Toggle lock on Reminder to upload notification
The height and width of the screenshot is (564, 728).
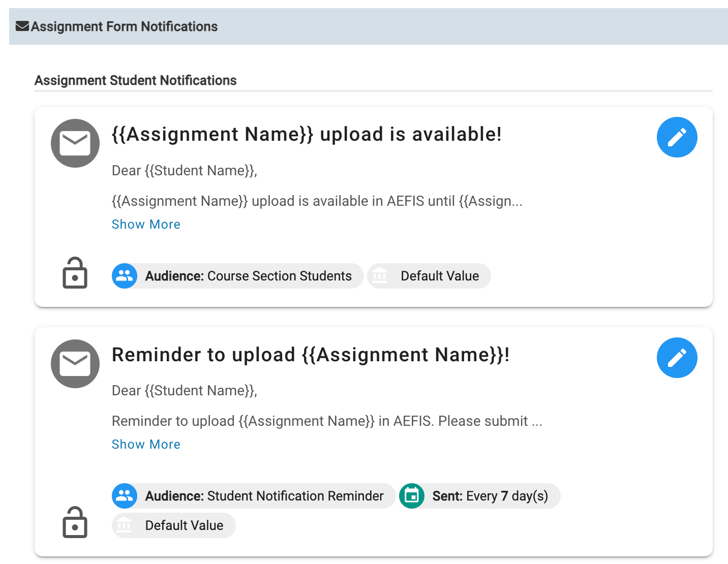75,522
